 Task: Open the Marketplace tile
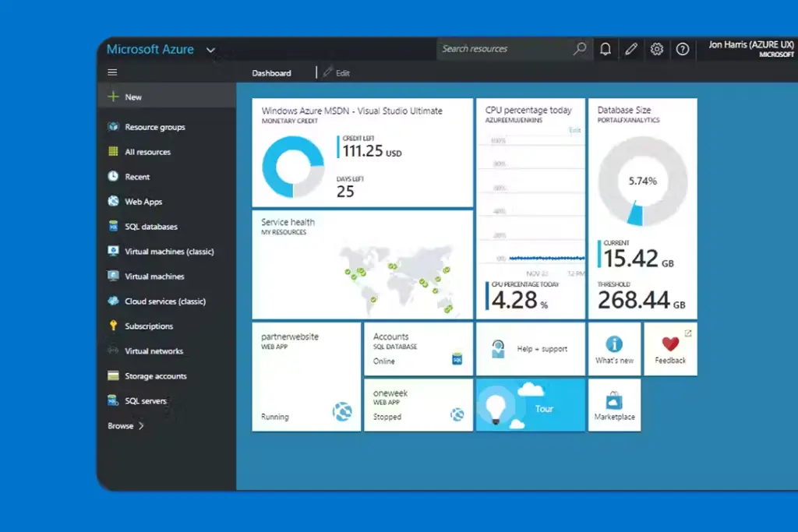click(x=614, y=405)
